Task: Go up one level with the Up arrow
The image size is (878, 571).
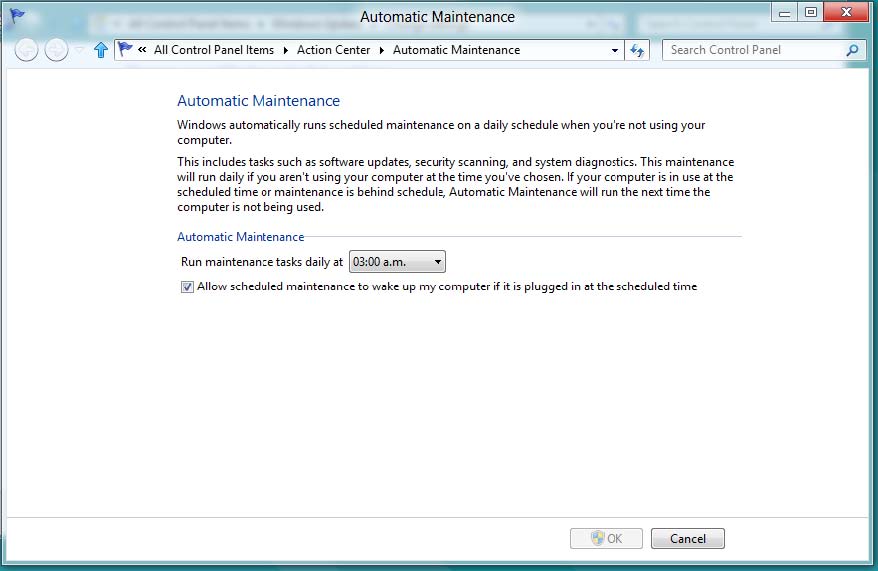Action: (100, 50)
